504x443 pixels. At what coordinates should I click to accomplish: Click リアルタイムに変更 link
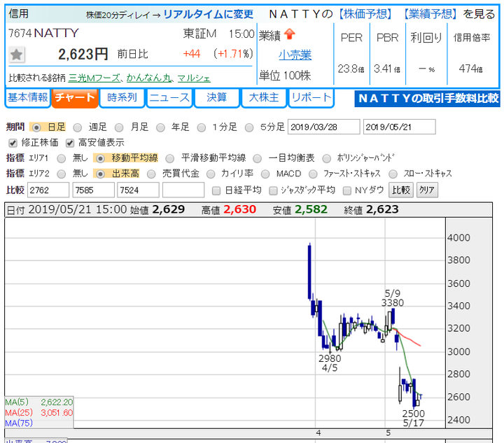point(209,14)
